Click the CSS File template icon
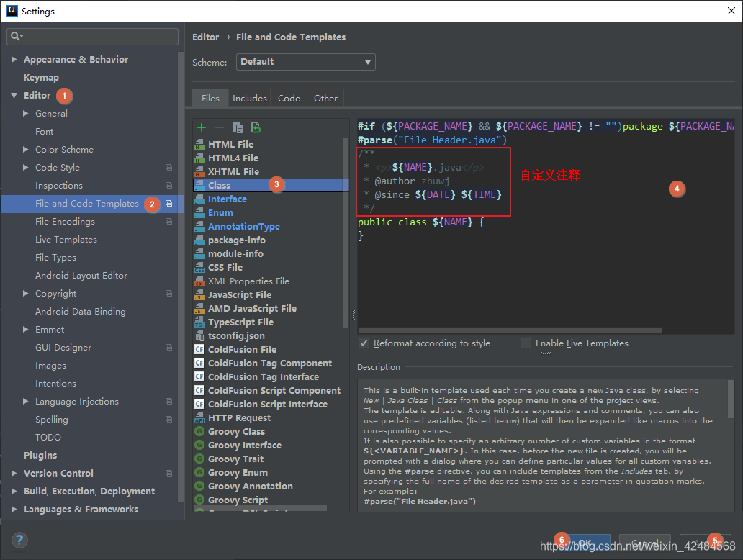The width and height of the screenshot is (743, 560). [199, 268]
